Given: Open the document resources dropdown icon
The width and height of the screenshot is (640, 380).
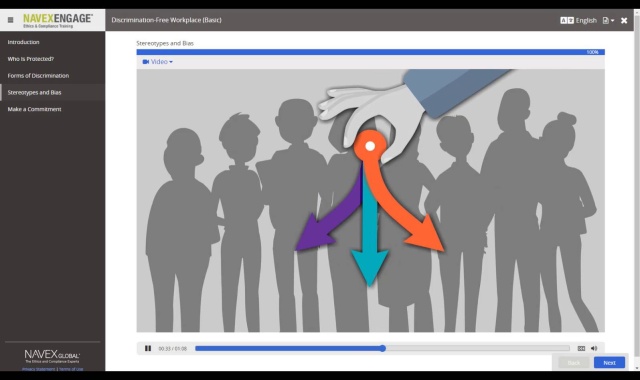Looking at the screenshot, I should [x=608, y=20].
